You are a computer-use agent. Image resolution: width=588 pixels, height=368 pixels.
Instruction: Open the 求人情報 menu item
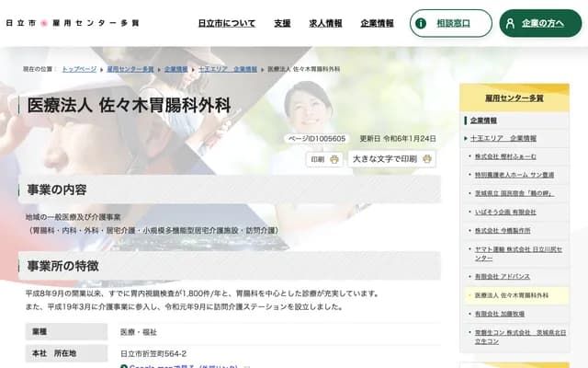325,23
